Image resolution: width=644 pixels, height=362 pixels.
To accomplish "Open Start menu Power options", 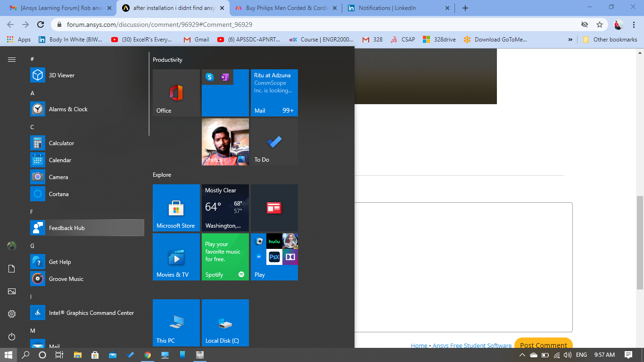I will tap(12, 337).
